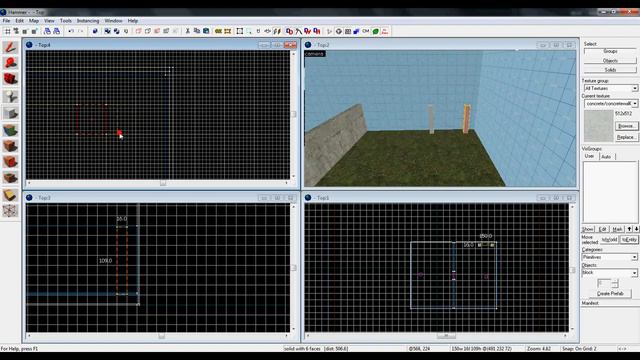Click the Copy toolbar icon
The height and width of the screenshot is (360, 640).
197,31
